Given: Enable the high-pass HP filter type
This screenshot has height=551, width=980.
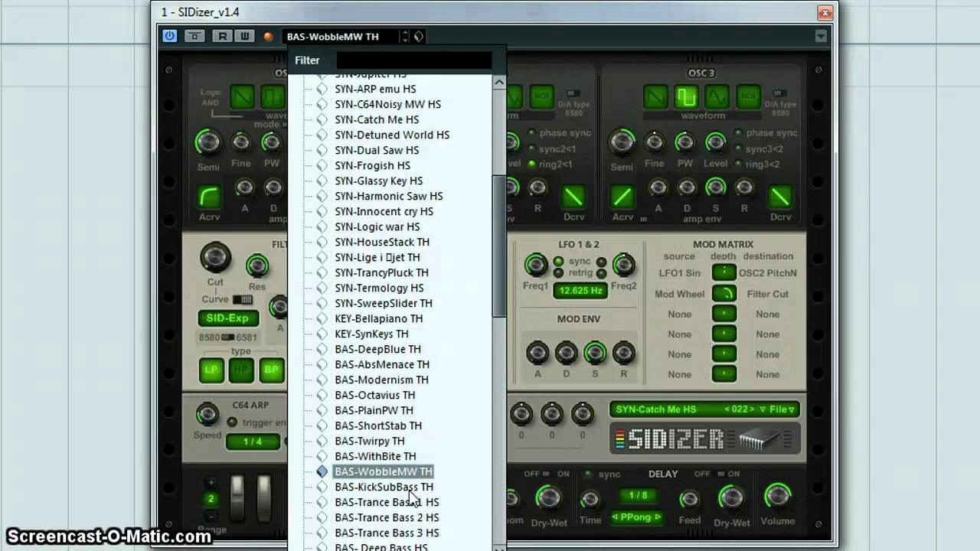Looking at the screenshot, I should coord(241,370).
